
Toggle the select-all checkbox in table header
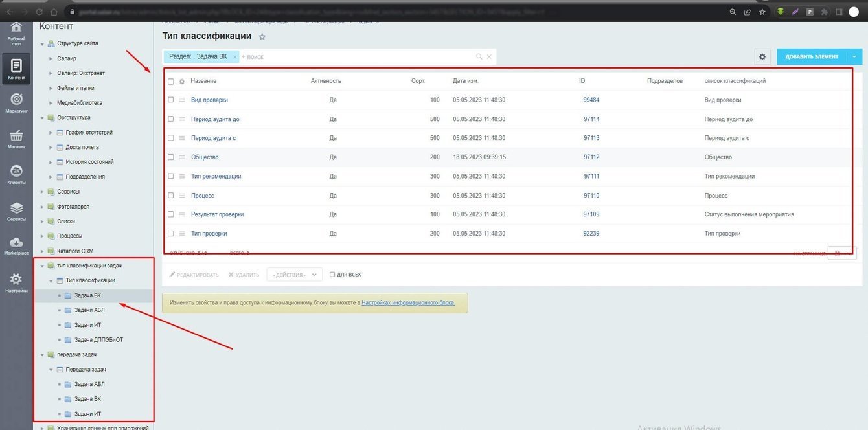(x=171, y=82)
